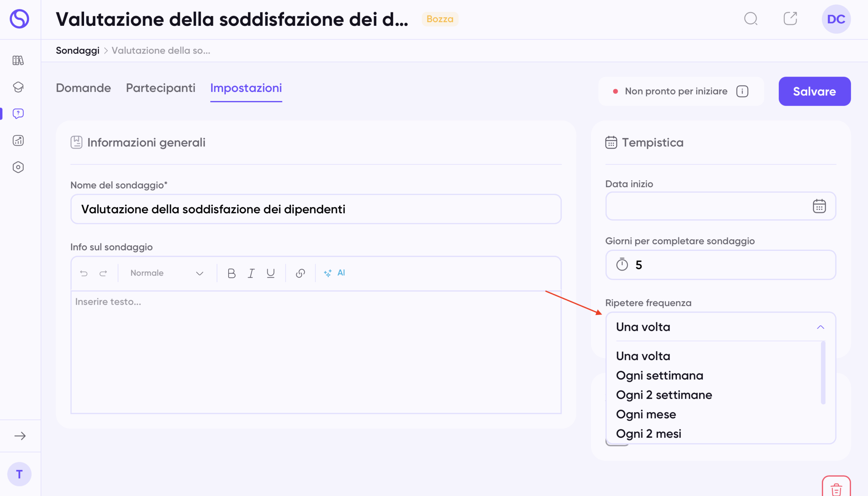Go to Sondaggi breadcrumb link
The height and width of the screenshot is (496, 868).
click(x=77, y=51)
